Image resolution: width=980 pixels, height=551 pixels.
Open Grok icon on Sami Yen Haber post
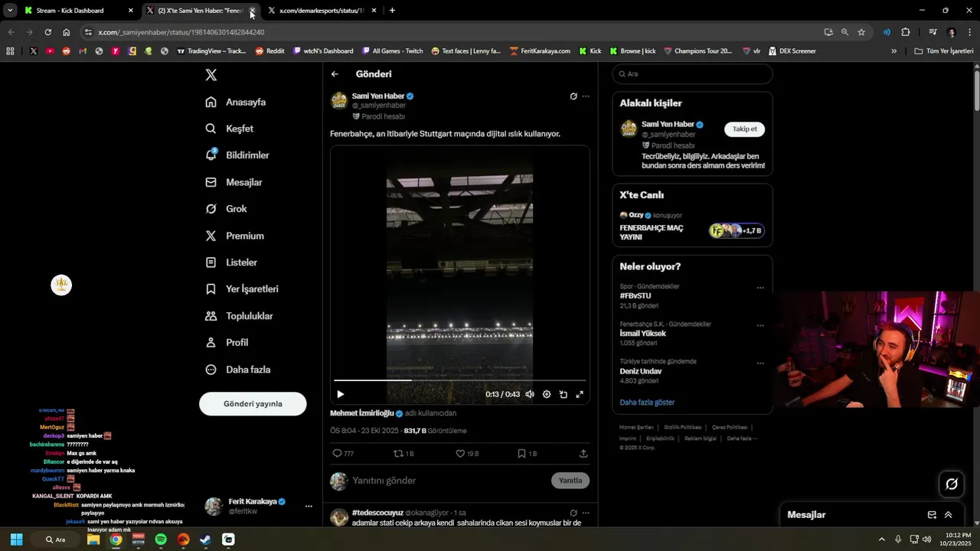tap(573, 96)
